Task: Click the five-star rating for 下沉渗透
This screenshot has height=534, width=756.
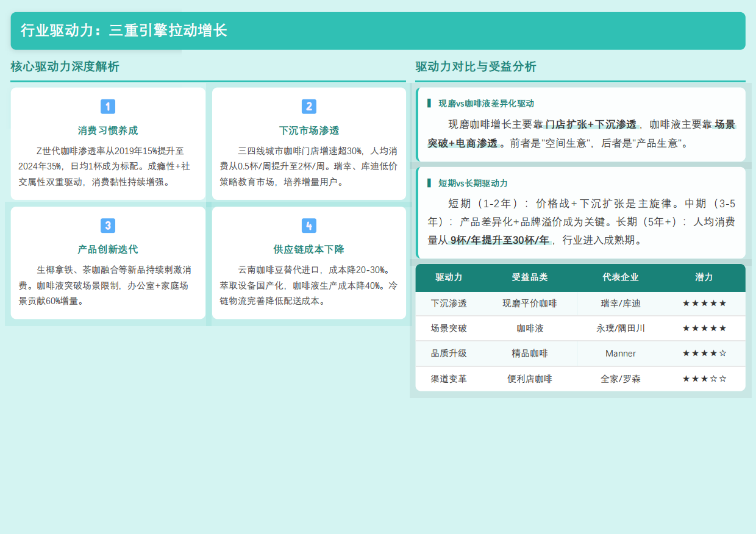Action: 704,302
